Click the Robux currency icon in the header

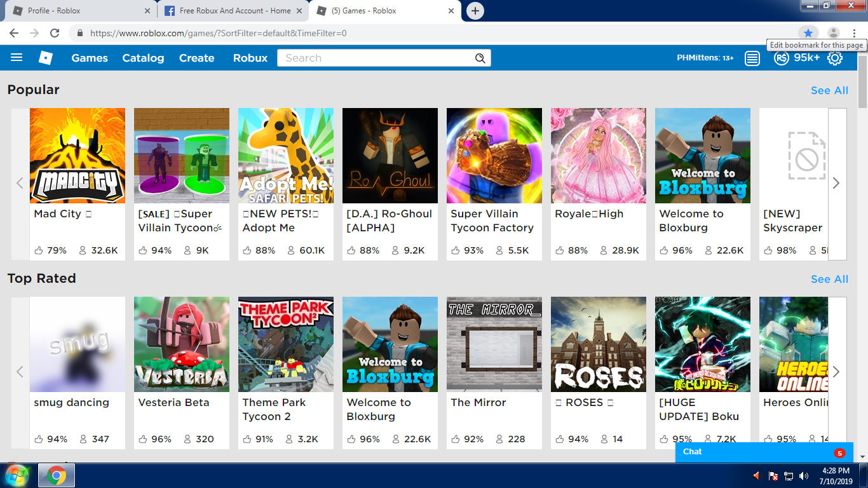pos(782,58)
